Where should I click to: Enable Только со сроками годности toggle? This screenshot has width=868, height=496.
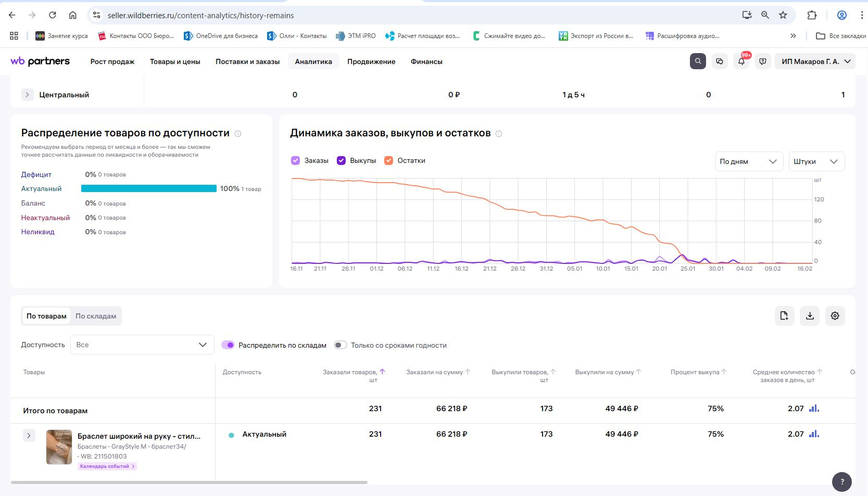pyautogui.click(x=341, y=345)
